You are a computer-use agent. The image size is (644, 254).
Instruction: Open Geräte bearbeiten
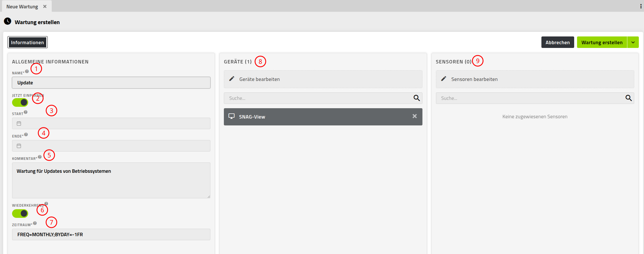(323, 79)
